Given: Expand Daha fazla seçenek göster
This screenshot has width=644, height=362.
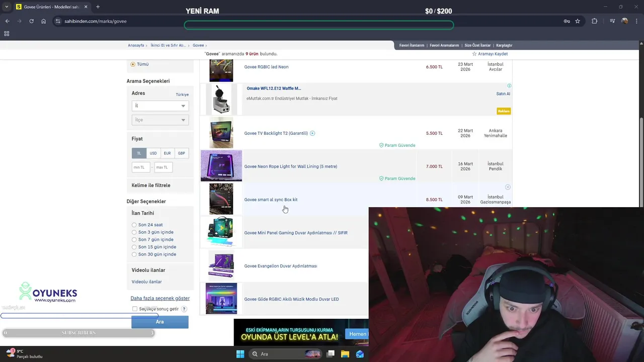Looking at the screenshot, I should coord(160,298).
